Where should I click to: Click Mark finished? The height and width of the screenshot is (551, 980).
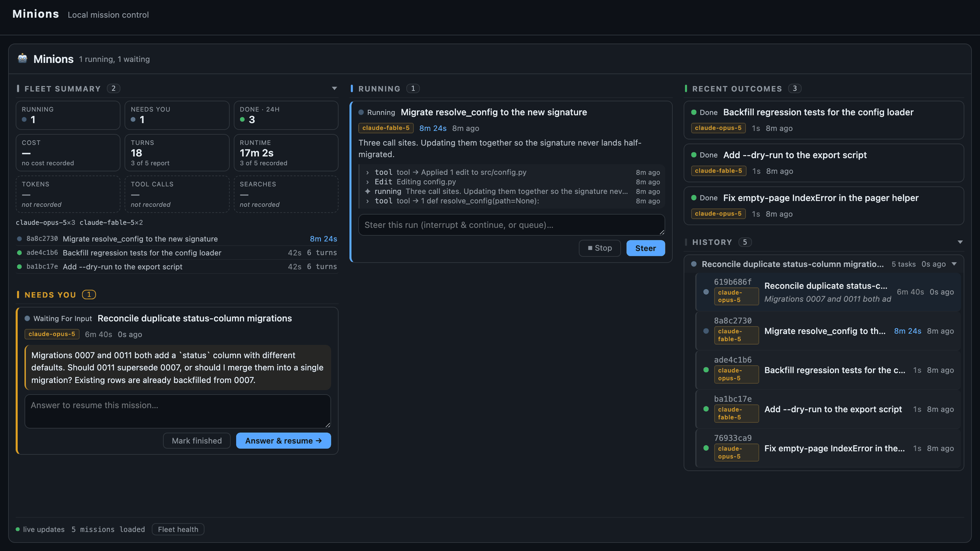pyautogui.click(x=196, y=440)
